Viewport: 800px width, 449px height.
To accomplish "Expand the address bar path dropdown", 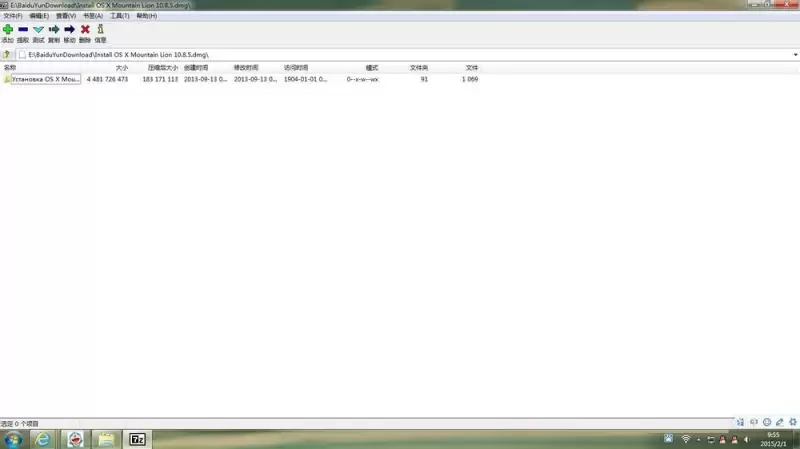I will 795,55.
